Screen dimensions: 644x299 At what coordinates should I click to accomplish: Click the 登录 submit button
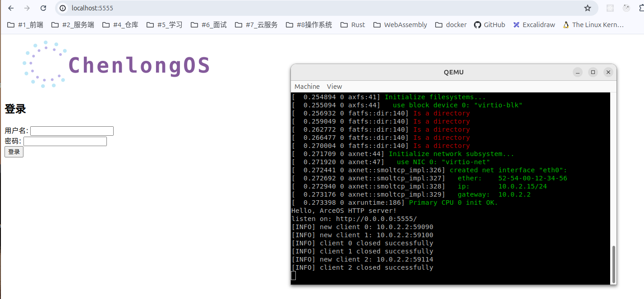coord(14,152)
